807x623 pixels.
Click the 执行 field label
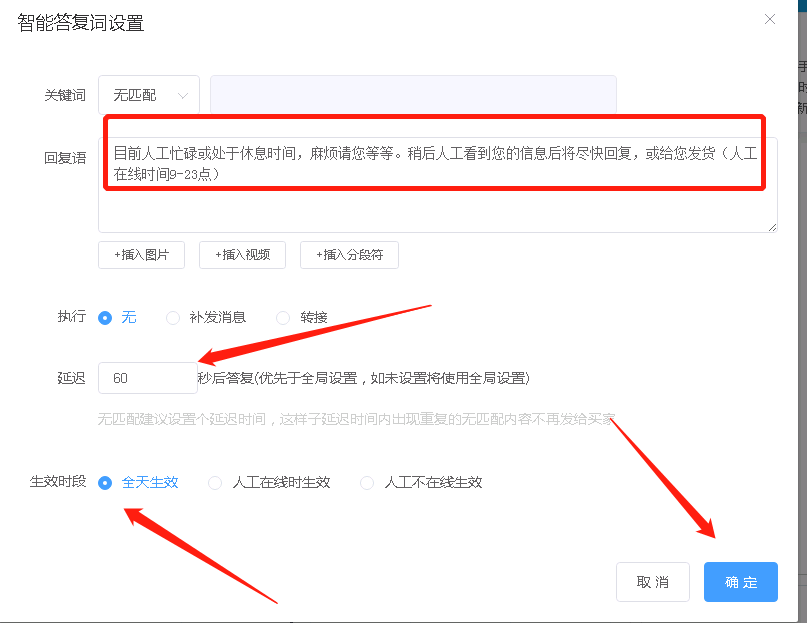pos(72,316)
